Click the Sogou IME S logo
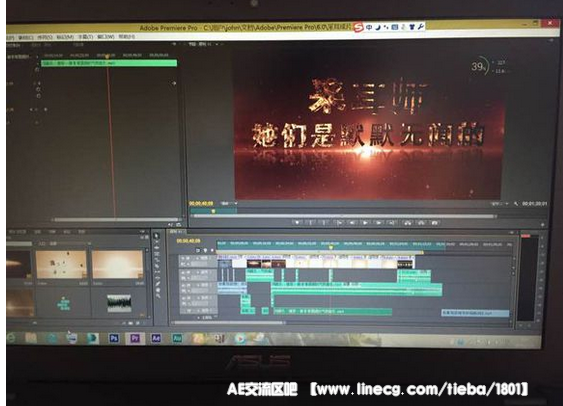The image size is (563, 406). (358, 27)
